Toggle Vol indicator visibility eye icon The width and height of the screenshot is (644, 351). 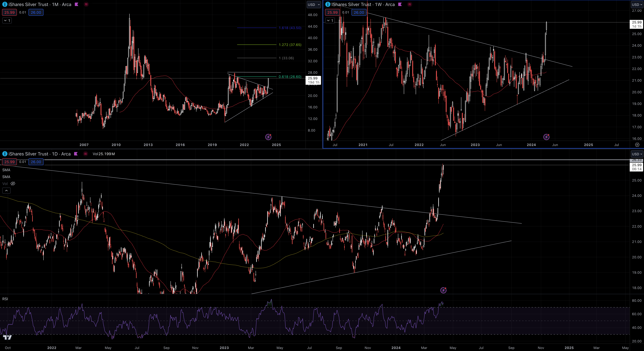point(13,184)
